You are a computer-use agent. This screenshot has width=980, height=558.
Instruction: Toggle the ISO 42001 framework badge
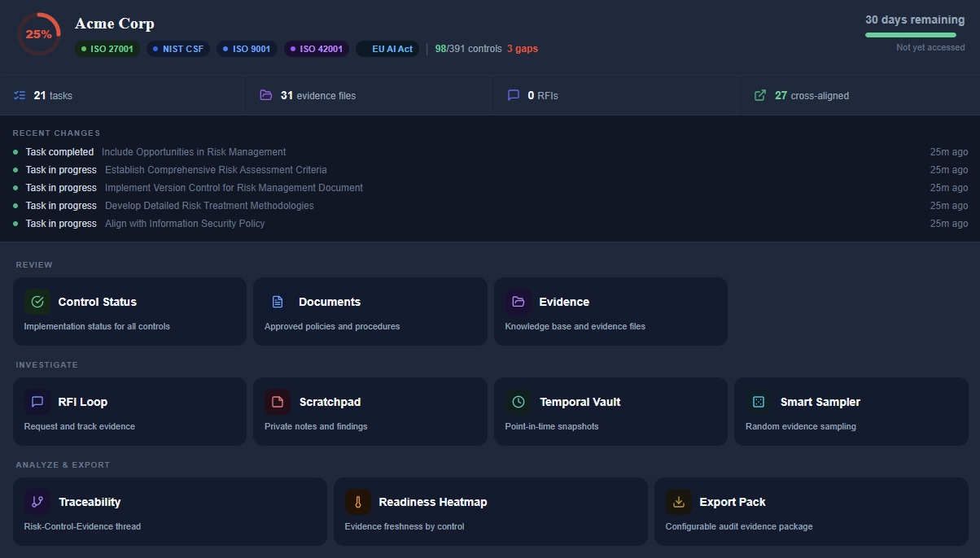coord(317,49)
